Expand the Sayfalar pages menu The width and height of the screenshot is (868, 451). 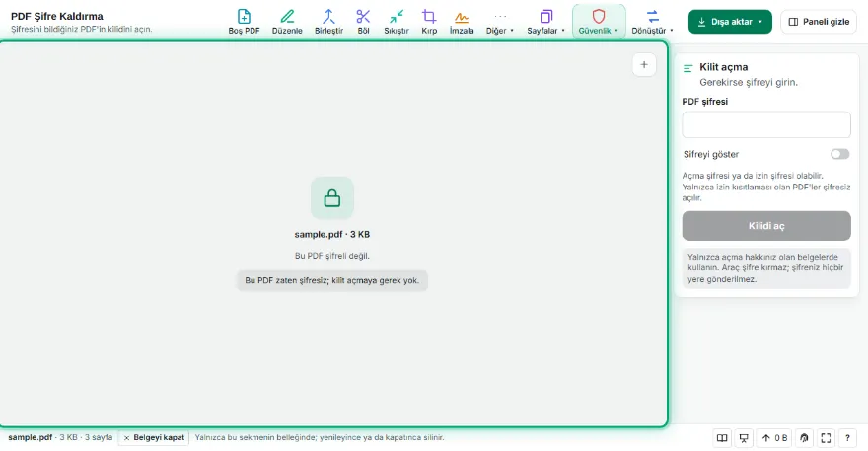click(x=545, y=22)
